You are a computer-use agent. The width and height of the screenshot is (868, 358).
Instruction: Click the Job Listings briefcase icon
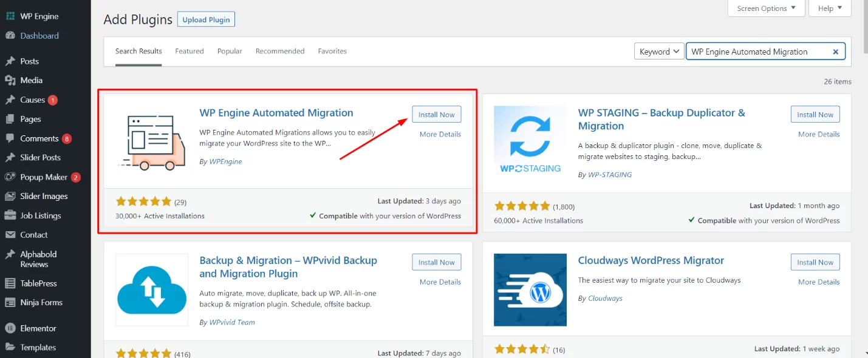tap(10, 215)
